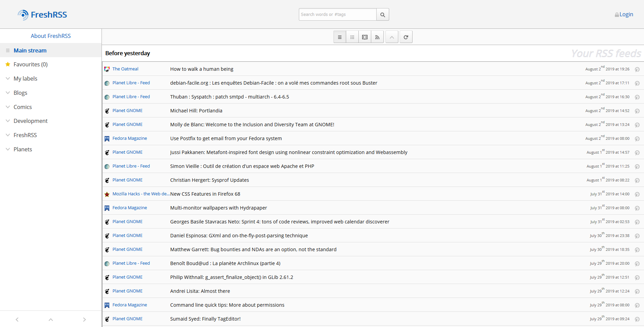Focus the search words or #tags field
This screenshot has height=327, width=644.
(x=338, y=15)
